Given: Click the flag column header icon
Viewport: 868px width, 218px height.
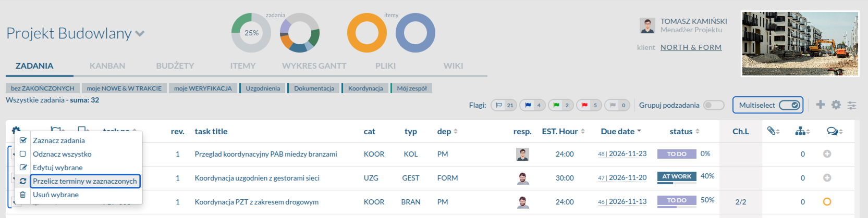Looking at the screenshot, I should 57,130.
